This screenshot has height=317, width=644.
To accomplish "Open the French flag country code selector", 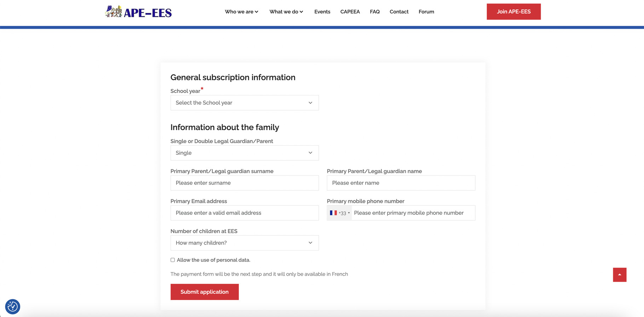I will tap(340, 213).
